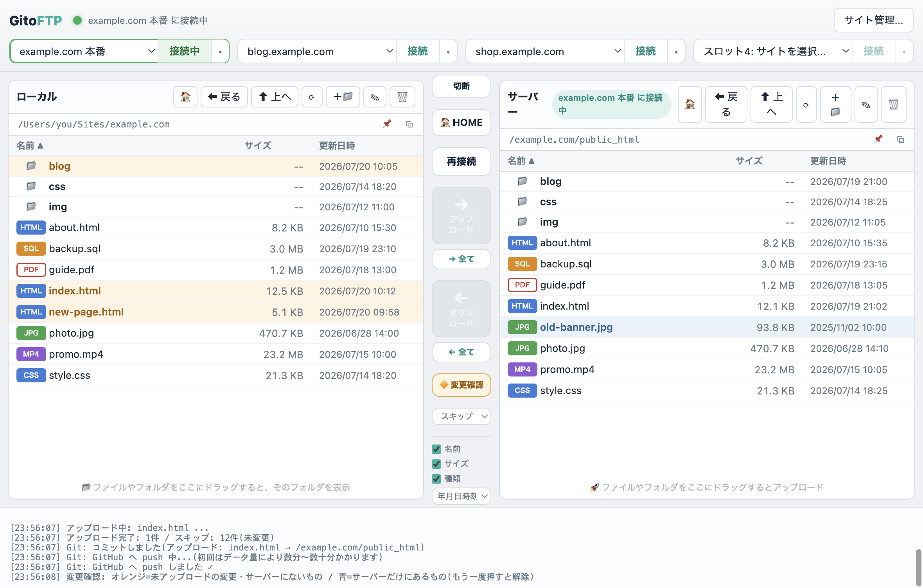Click local 戻る back button
This screenshot has height=588, width=923.
coord(224,97)
